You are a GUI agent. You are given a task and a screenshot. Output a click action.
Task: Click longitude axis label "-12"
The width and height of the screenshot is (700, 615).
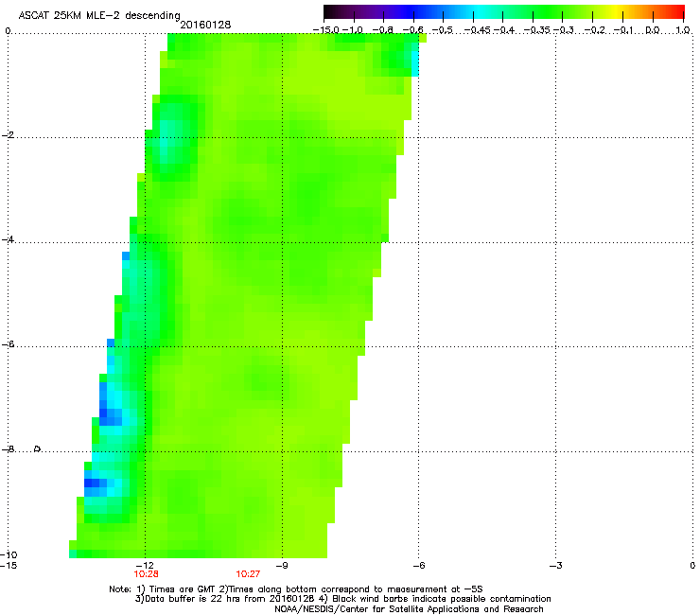(146, 566)
